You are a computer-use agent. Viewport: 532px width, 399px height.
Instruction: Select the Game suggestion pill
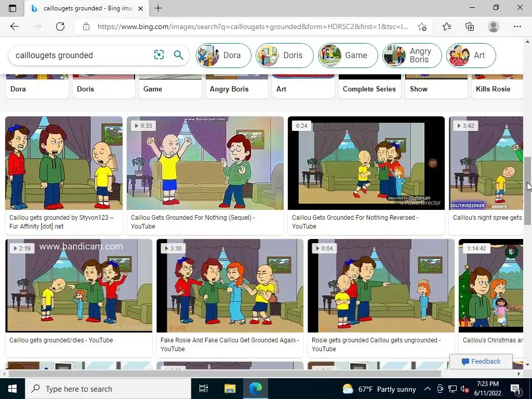tap(348, 55)
